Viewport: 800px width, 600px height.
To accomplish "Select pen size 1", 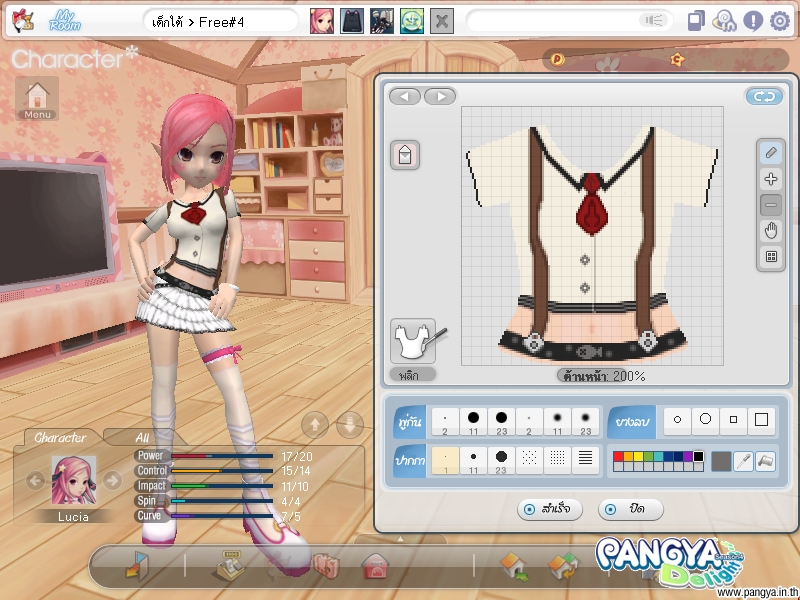I will [x=445, y=461].
